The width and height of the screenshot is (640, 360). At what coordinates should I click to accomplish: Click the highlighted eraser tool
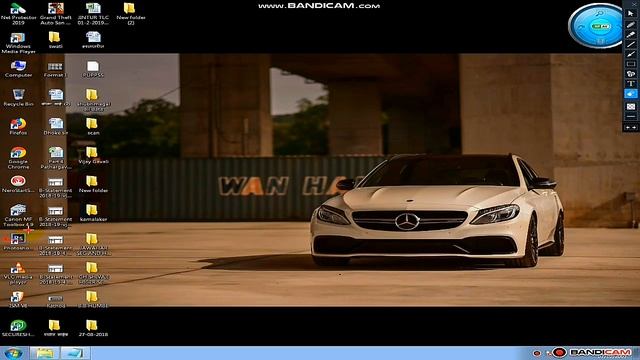pyautogui.click(x=631, y=94)
